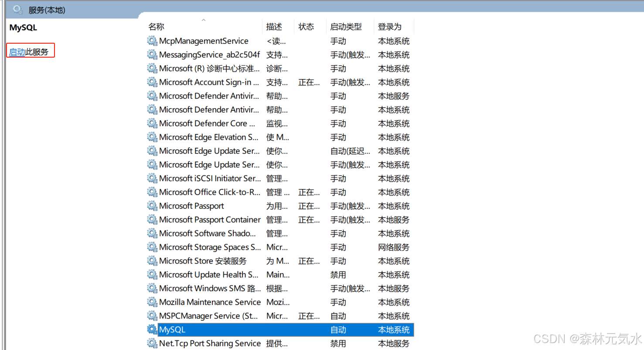Click the Net.Tcp Port Sharing Service icon
This screenshot has height=350, width=644.
[x=152, y=343]
